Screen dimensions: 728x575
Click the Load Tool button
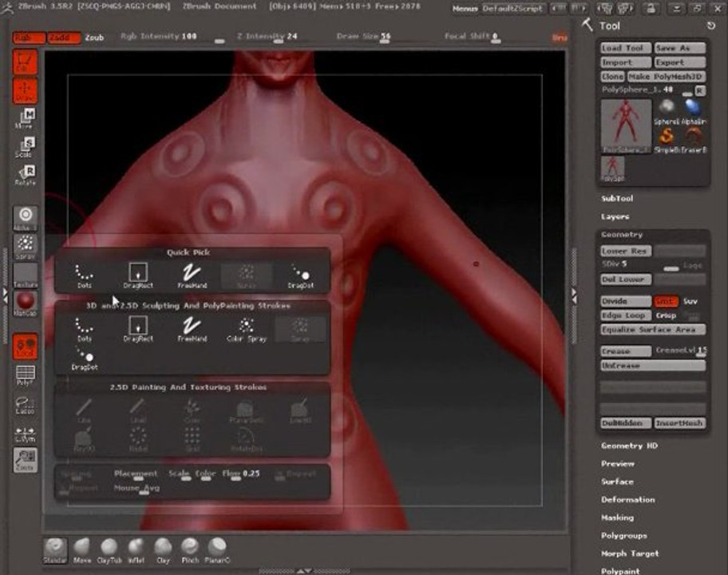625,48
